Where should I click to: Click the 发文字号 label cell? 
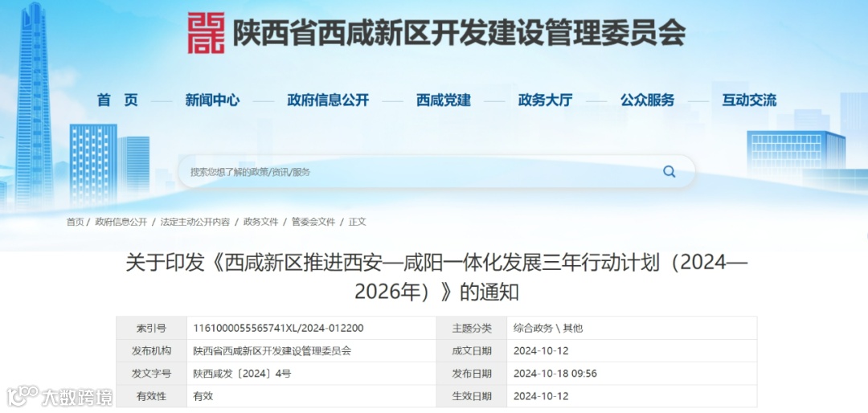(152, 374)
